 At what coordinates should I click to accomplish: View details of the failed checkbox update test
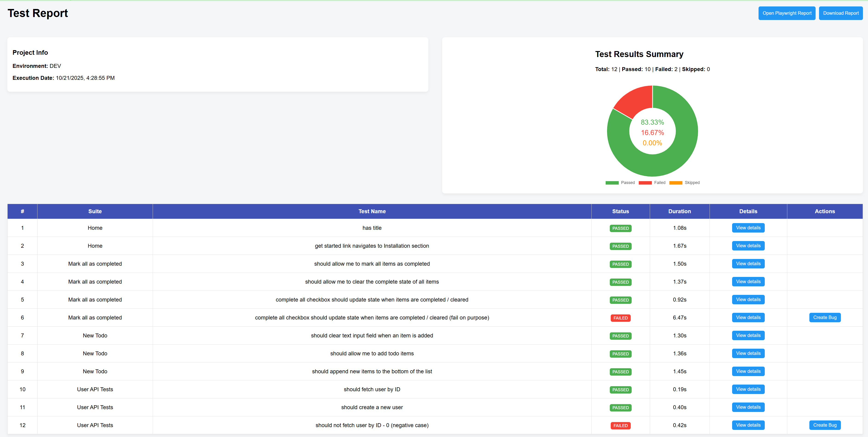coord(748,317)
